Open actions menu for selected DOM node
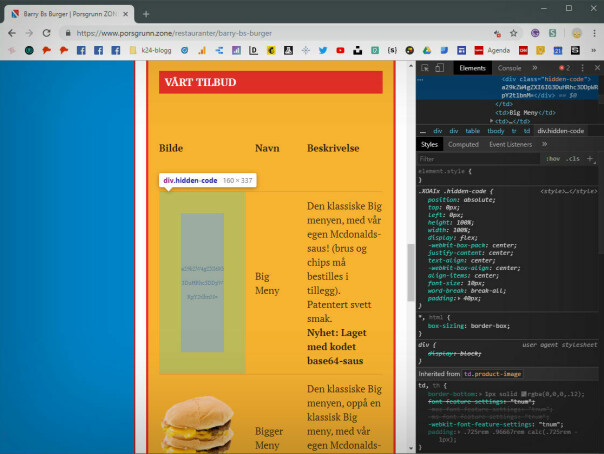Viewport: 604px width, 454px height. click(x=420, y=80)
